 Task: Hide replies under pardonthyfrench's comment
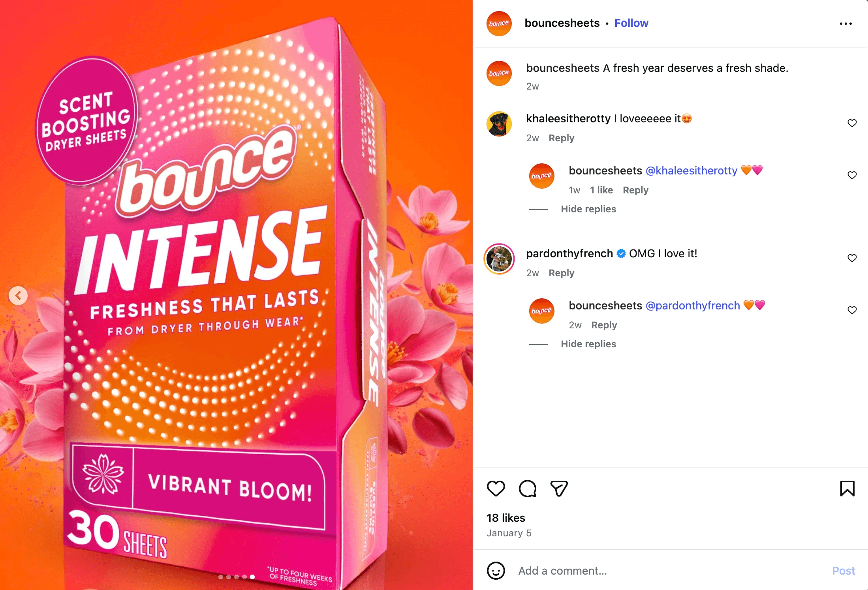pyautogui.click(x=588, y=344)
